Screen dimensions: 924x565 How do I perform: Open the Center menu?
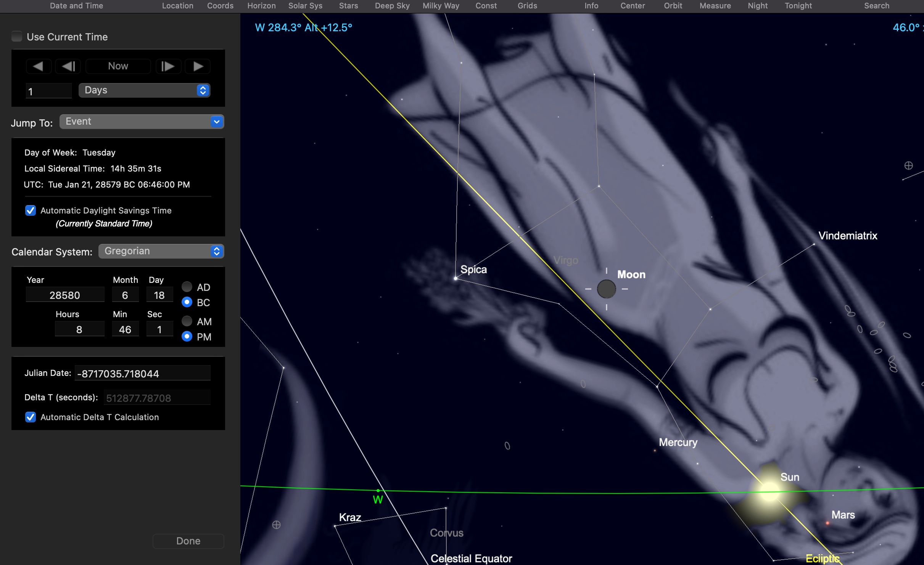633,6
